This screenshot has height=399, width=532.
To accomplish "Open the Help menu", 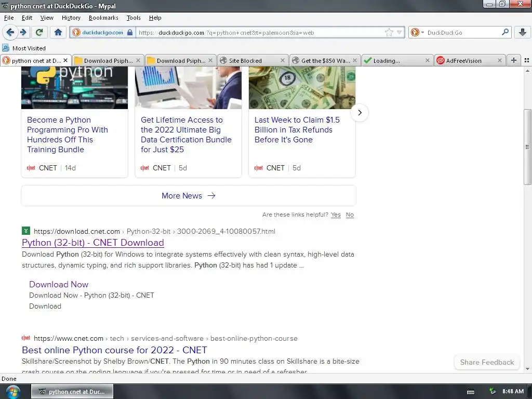I will (x=155, y=18).
